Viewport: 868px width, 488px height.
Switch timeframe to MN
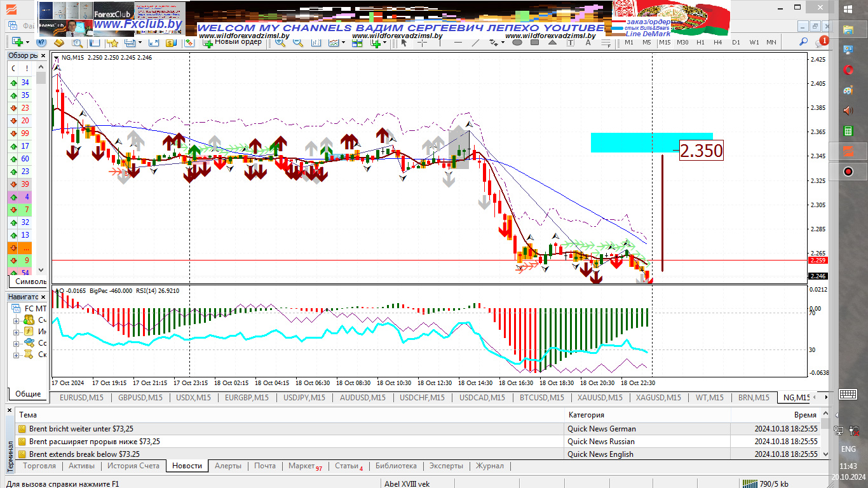click(771, 42)
